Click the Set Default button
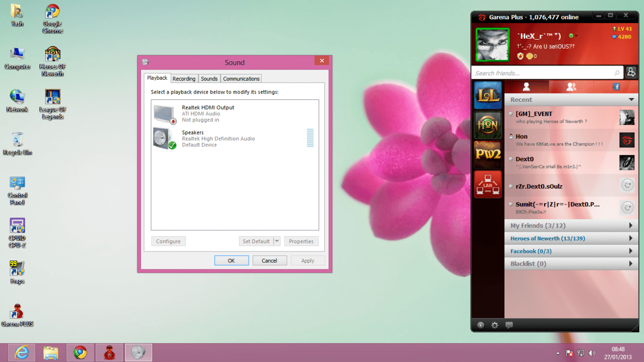 click(x=256, y=241)
